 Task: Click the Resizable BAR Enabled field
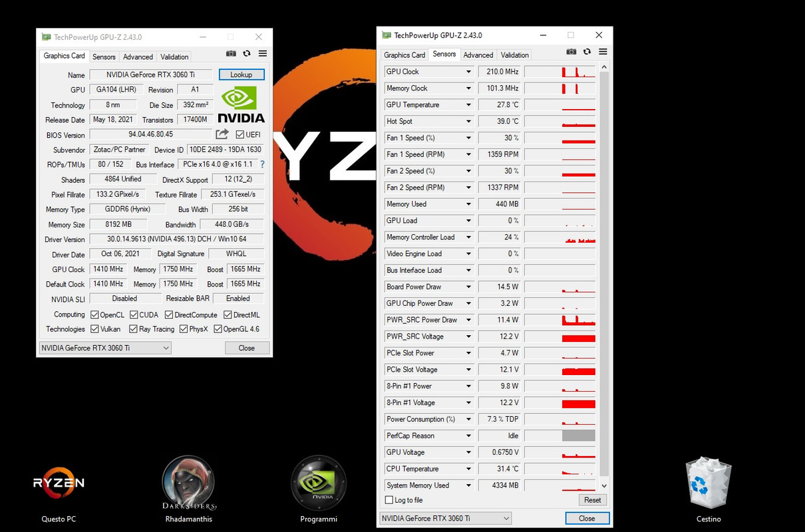(x=238, y=299)
